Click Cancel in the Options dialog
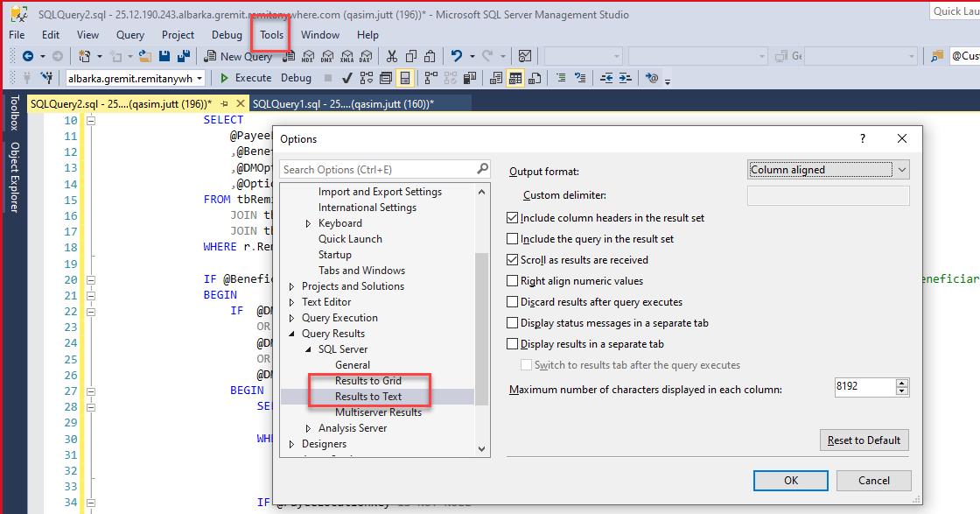Screen dimensions: 980x514 (x=874, y=480)
